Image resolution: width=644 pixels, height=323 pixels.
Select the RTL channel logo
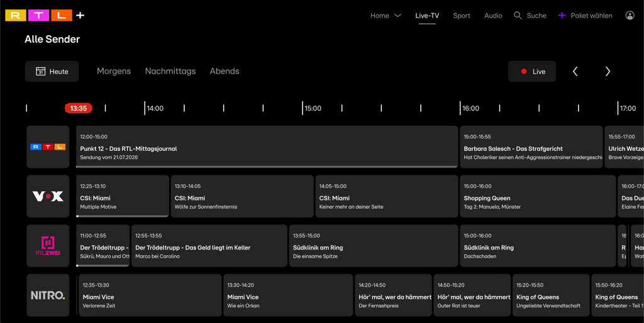tap(48, 147)
